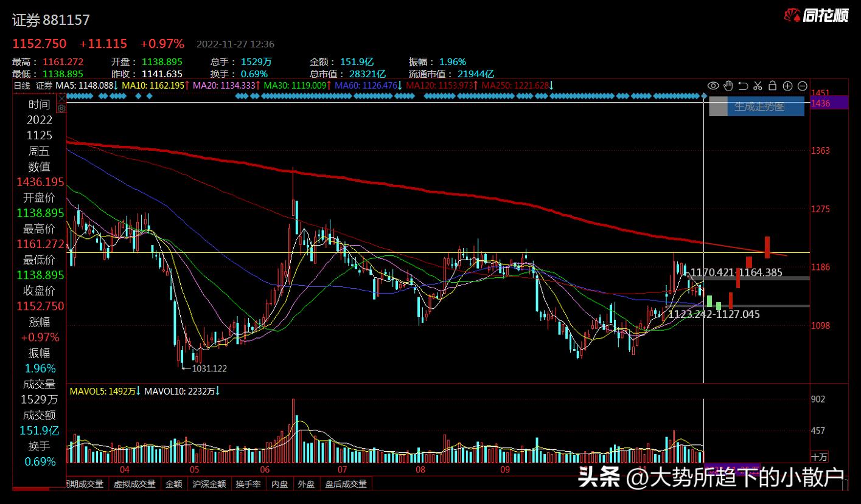This screenshot has width=861, height=504.
Task: Click the 1436.195 数值 in side panel
Action: point(40,182)
